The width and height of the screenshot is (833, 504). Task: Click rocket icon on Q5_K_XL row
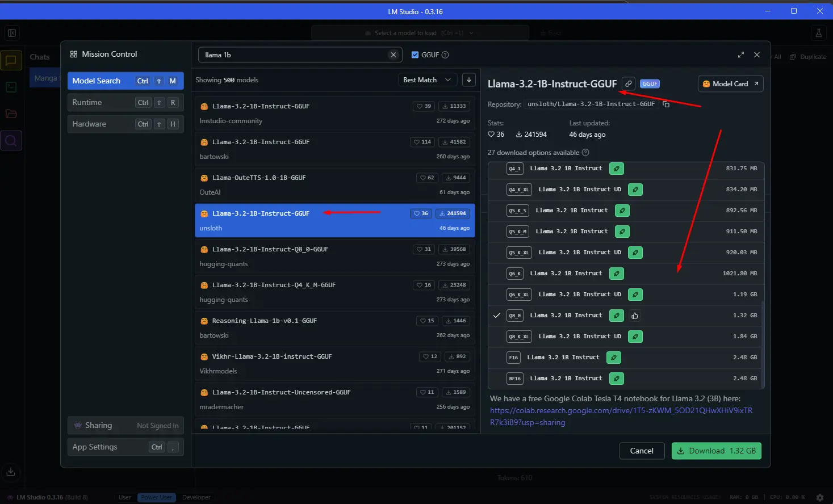(635, 253)
